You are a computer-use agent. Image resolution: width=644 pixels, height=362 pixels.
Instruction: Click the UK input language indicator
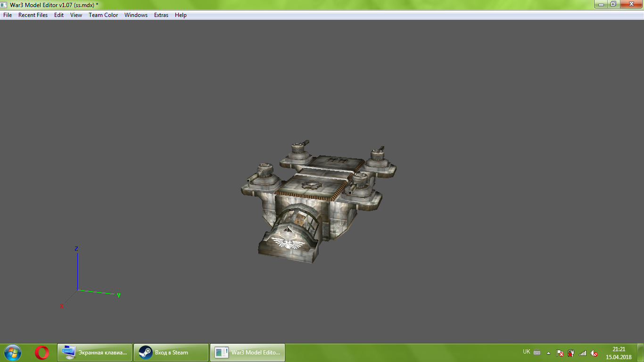(526, 352)
